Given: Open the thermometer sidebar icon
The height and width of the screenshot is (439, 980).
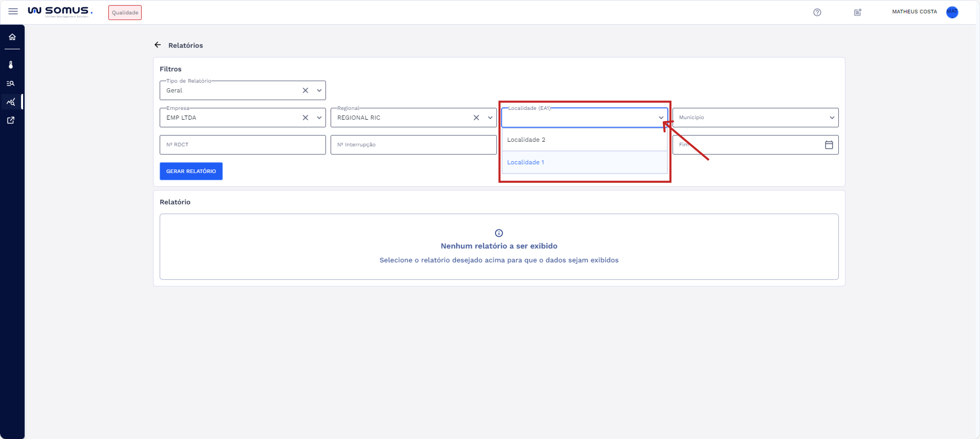Looking at the screenshot, I should (x=11, y=65).
